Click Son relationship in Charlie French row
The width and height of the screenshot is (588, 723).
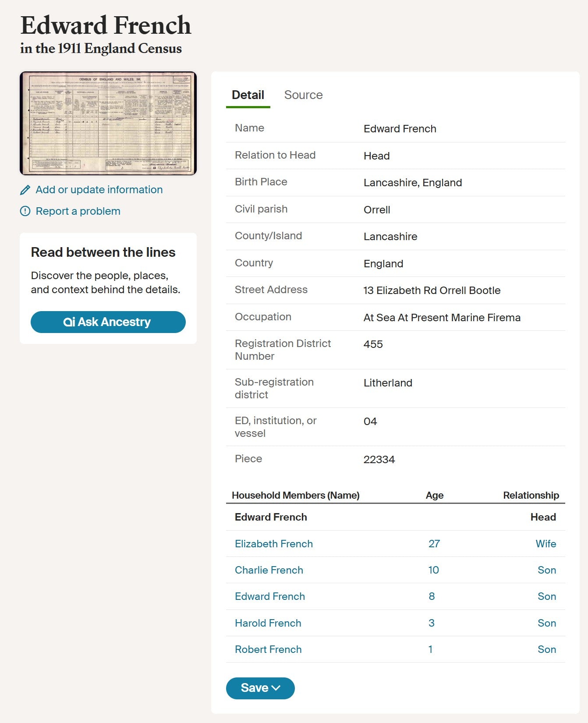click(547, 570)
